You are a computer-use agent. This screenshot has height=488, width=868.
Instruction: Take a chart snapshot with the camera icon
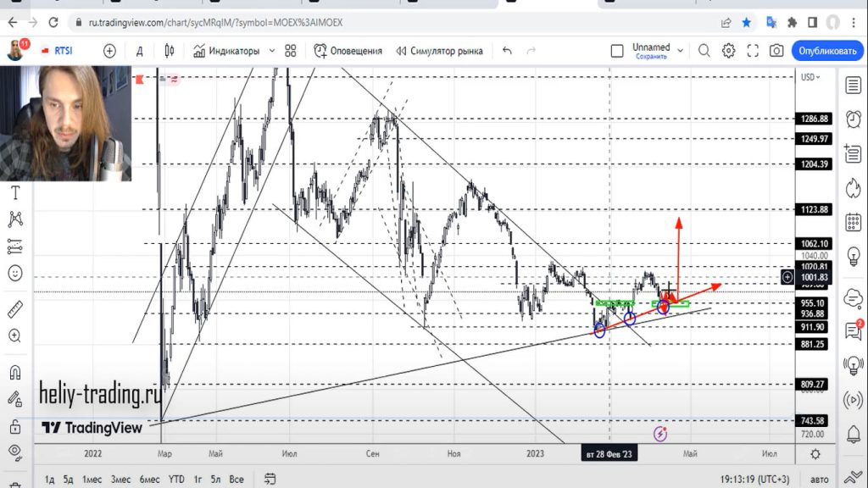777,51
